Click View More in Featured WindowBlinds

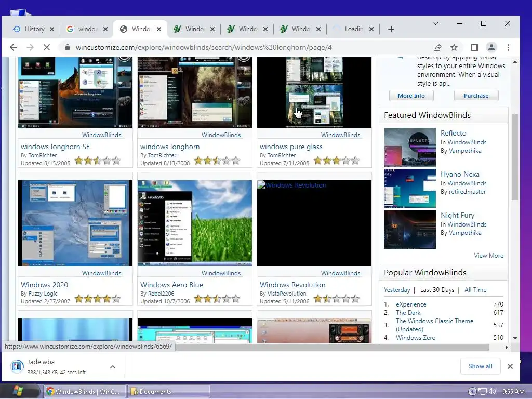[488, 256]
